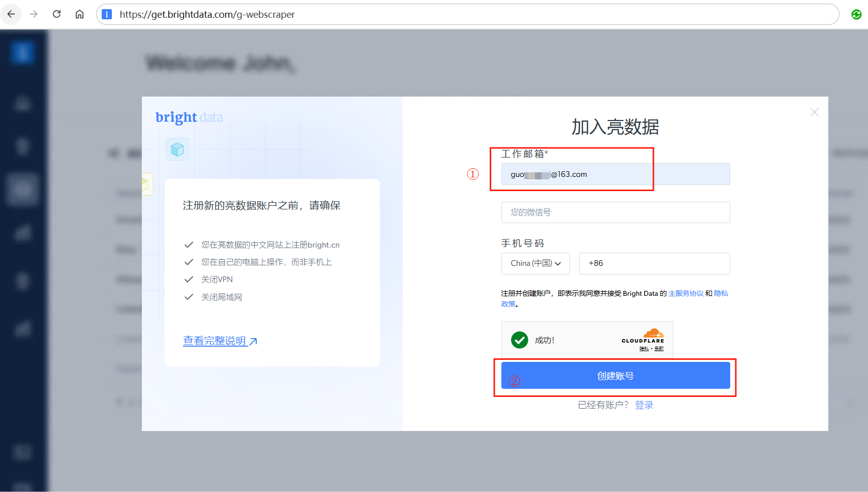
Task: Click the bright data logo
Action: (189, 117)
